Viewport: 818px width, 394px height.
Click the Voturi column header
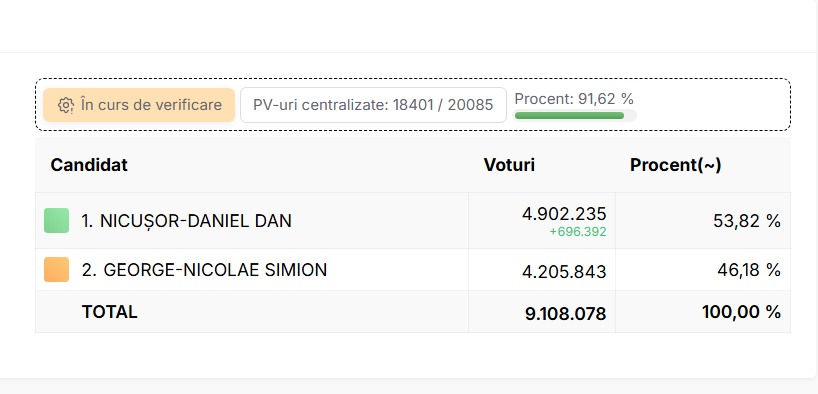(x=509, y=165)
